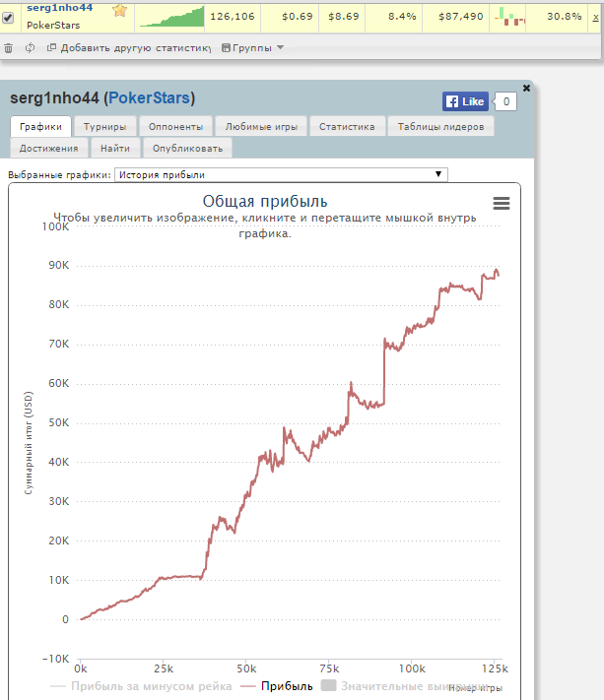Image resolution: width=604 pixels, height=700 pixels.
Task: Toggle the Прибыль за минусом рейка legend series
Action: point(141,686)
